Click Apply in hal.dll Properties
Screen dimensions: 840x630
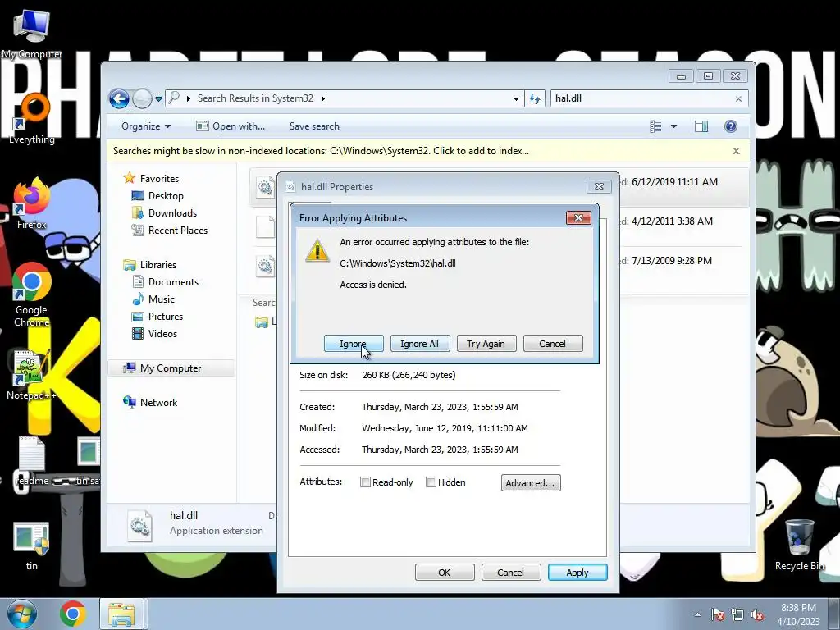click(577, 572)
